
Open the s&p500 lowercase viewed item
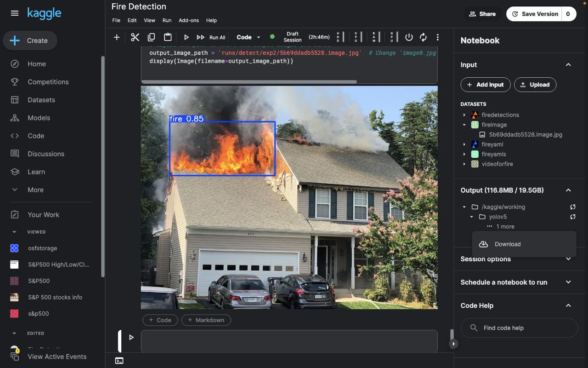38,314
